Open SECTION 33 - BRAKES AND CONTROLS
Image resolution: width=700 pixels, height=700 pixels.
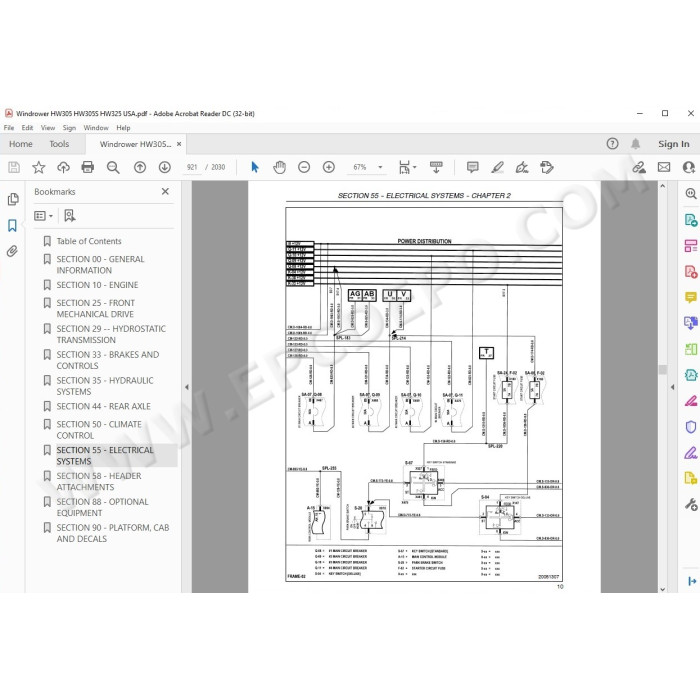[x=108, y=360]
